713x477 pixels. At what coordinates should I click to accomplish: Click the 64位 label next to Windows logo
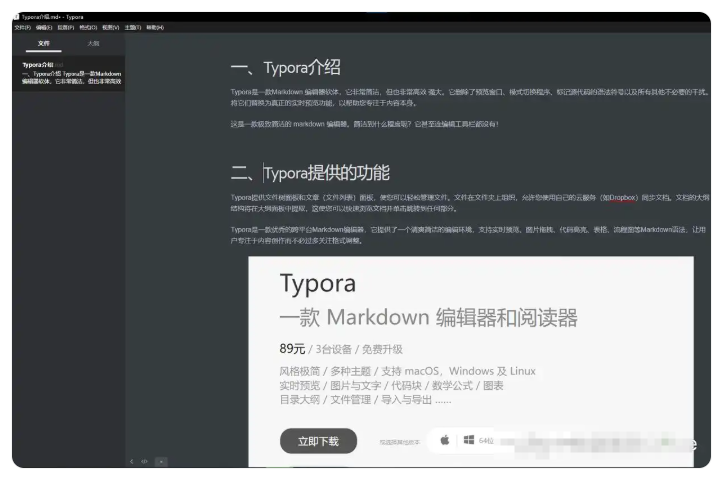pyautogui.click(x=486, y=441)
